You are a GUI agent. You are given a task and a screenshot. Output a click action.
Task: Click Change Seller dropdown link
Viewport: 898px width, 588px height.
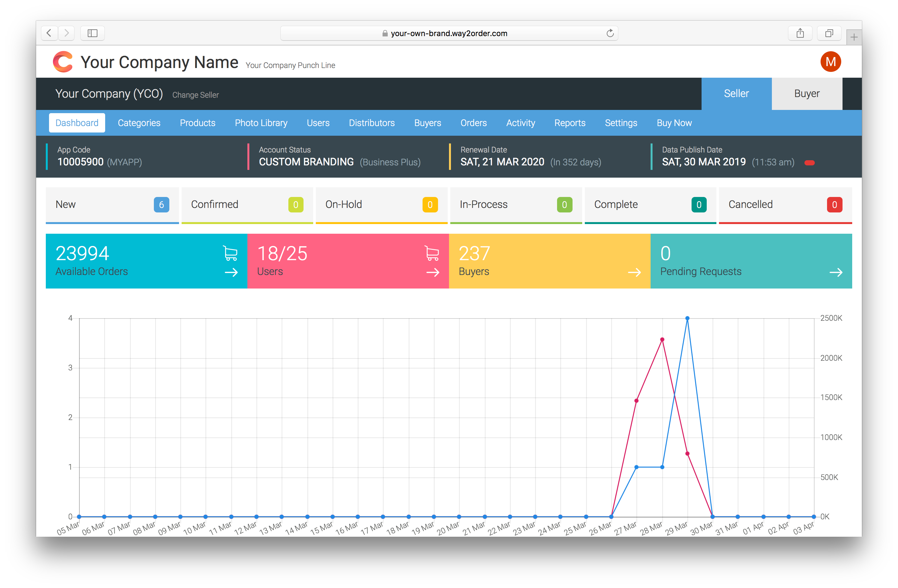pyautogui.click(x=195, y=95)
